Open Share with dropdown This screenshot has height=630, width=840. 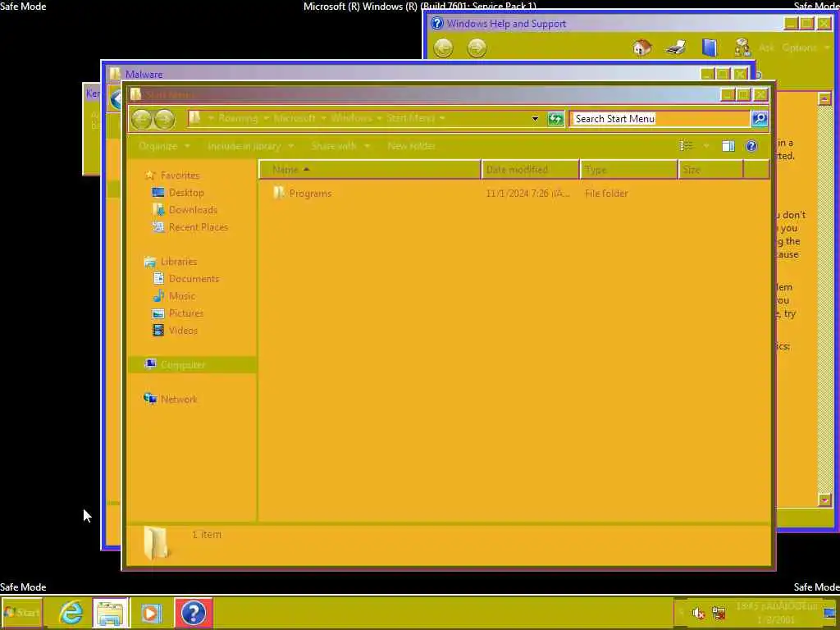340,146
